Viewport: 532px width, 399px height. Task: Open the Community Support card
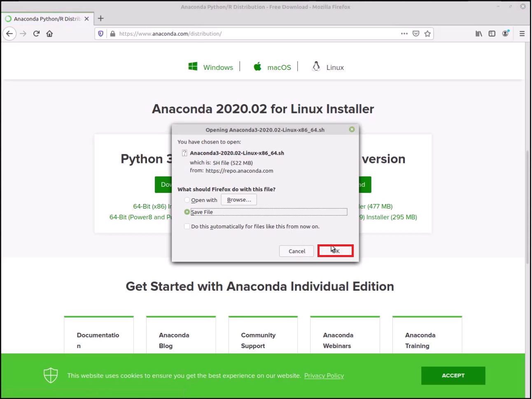pyautogui.click(x=263, y=335)
